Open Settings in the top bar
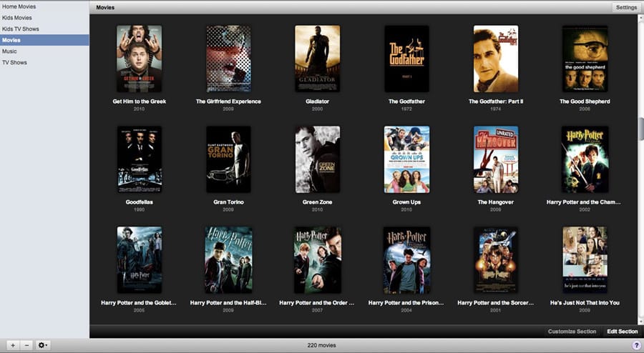This screenshot has width=644, height=353. point(626,7)
